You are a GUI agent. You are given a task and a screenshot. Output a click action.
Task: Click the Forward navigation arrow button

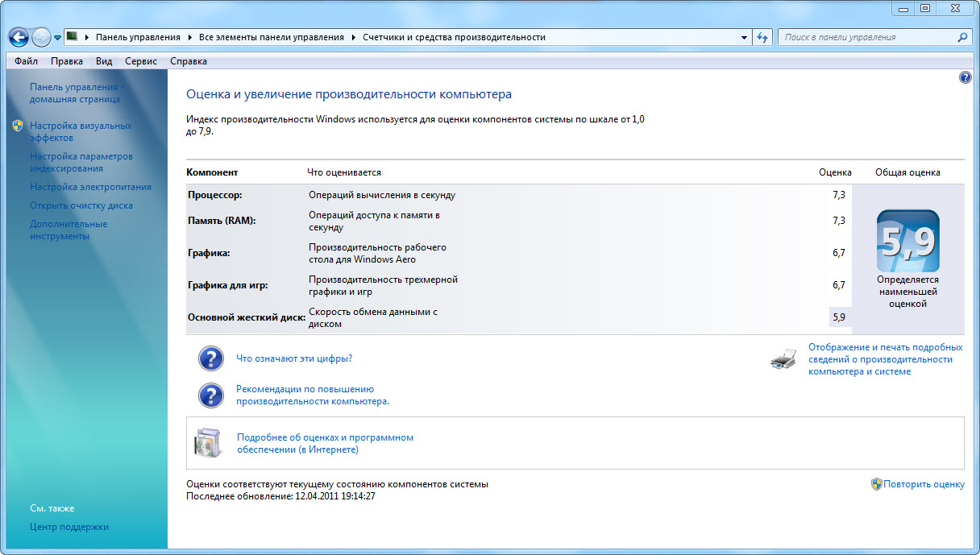tap(41, 37)
